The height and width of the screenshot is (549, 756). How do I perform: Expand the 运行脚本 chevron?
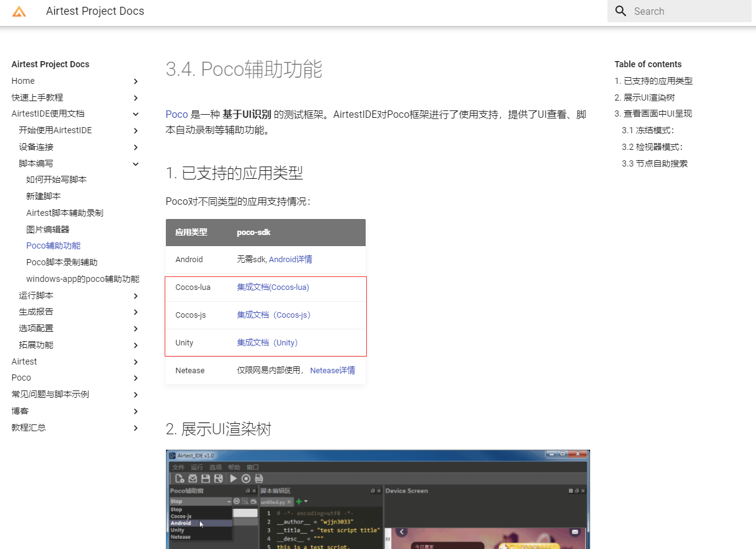136,296
